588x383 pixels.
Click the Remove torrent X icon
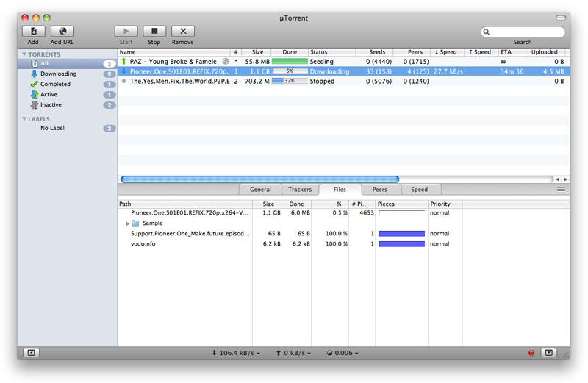(182, 31)
